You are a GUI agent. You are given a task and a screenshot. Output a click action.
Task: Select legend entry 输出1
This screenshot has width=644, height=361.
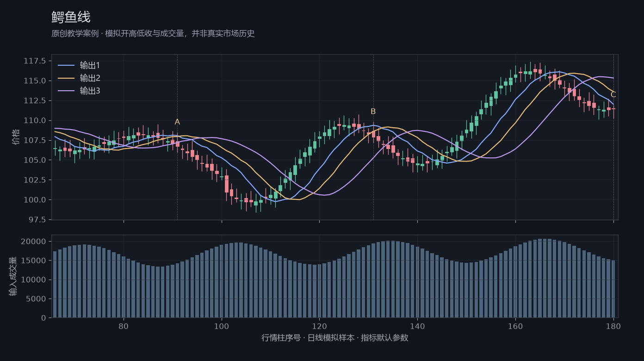click(90, 65)
